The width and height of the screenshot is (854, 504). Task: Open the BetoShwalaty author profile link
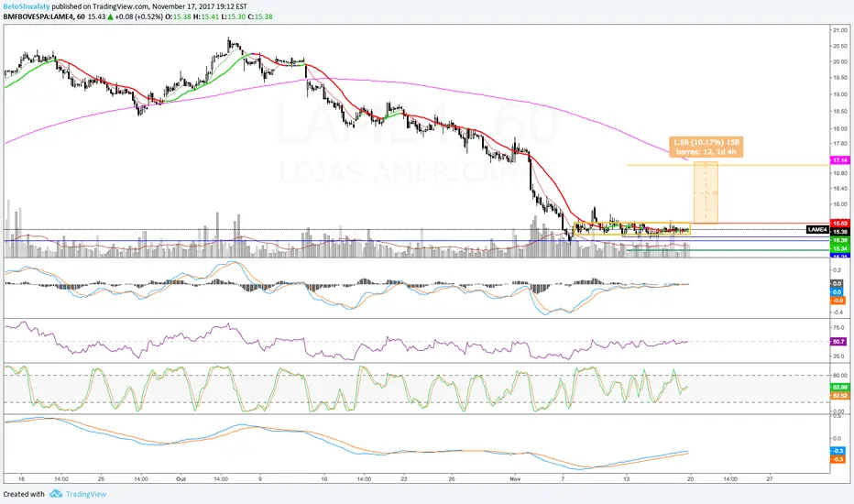point(27,6)
